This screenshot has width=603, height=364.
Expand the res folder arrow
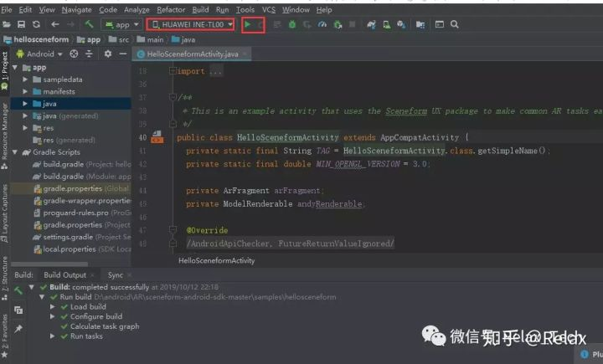pyautogui.click(x=25, y=128)
